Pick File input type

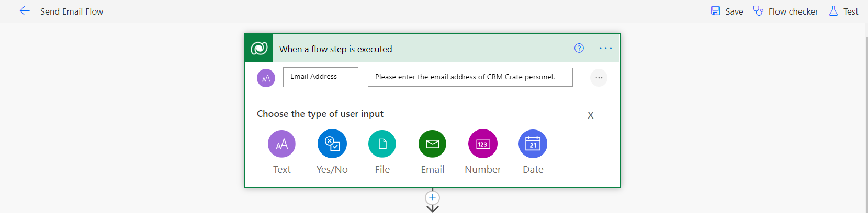pyautogui.click(x=382, y=144)
